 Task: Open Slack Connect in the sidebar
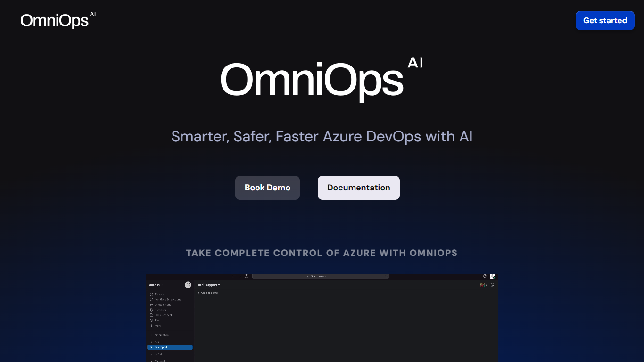pyautogui.click(x=161, y=315)
